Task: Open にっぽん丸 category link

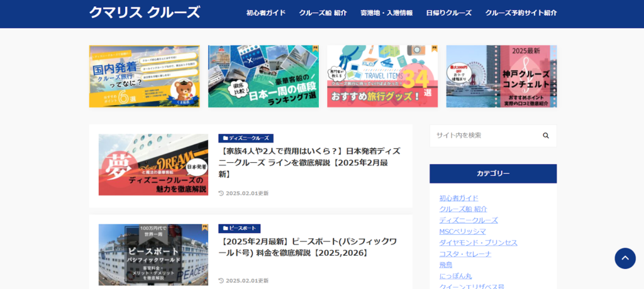Action: (455, 276)
